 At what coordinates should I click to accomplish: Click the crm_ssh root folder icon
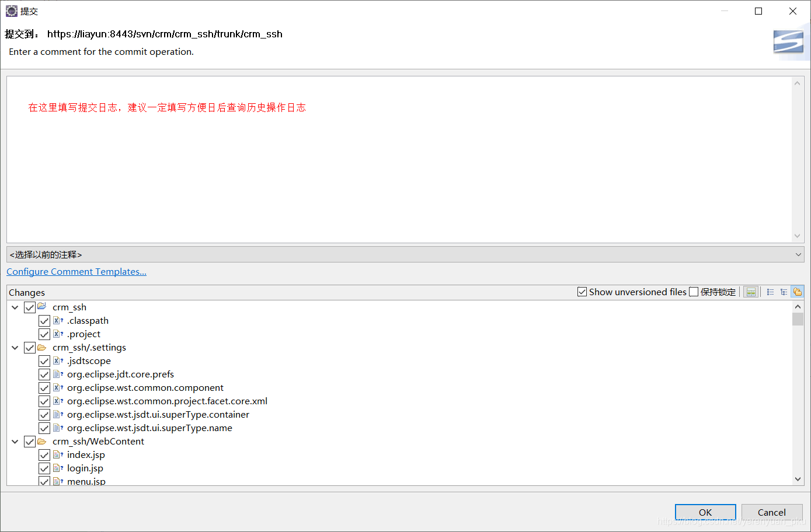42,307
